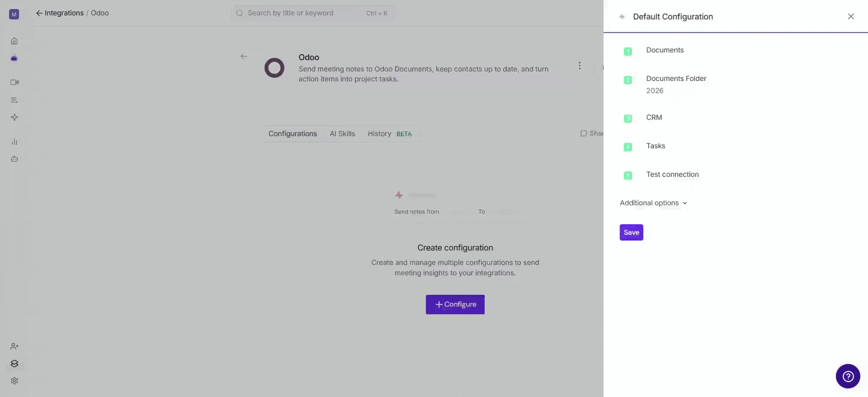Click the Save button
Image resolution: width=868 pixels, height=397 pixels.
(x=631, y=232)
